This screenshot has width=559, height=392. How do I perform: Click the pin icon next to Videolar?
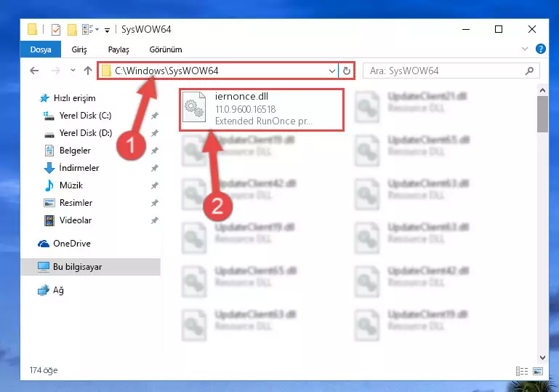point(154,220)
